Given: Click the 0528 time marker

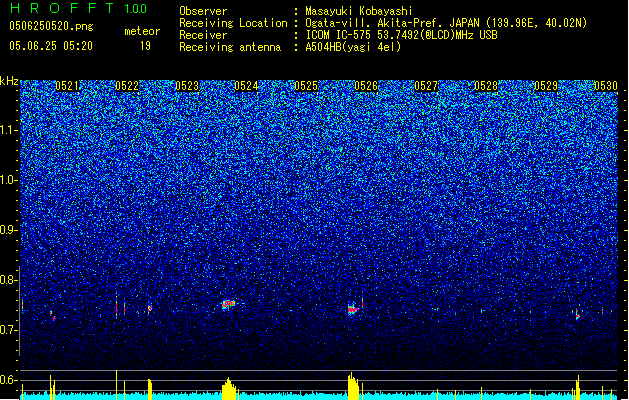Looking at the screenshot, I should (x=486, y=86).
